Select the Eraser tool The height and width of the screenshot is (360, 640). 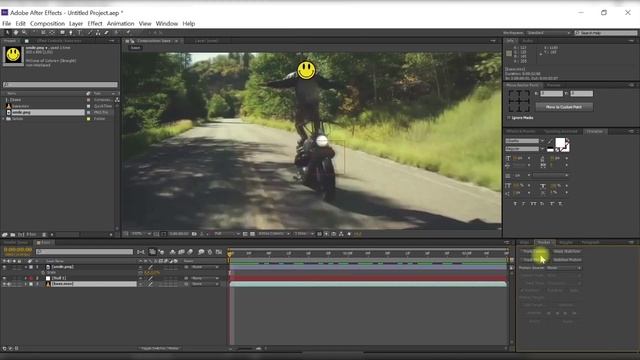point(107,33)
